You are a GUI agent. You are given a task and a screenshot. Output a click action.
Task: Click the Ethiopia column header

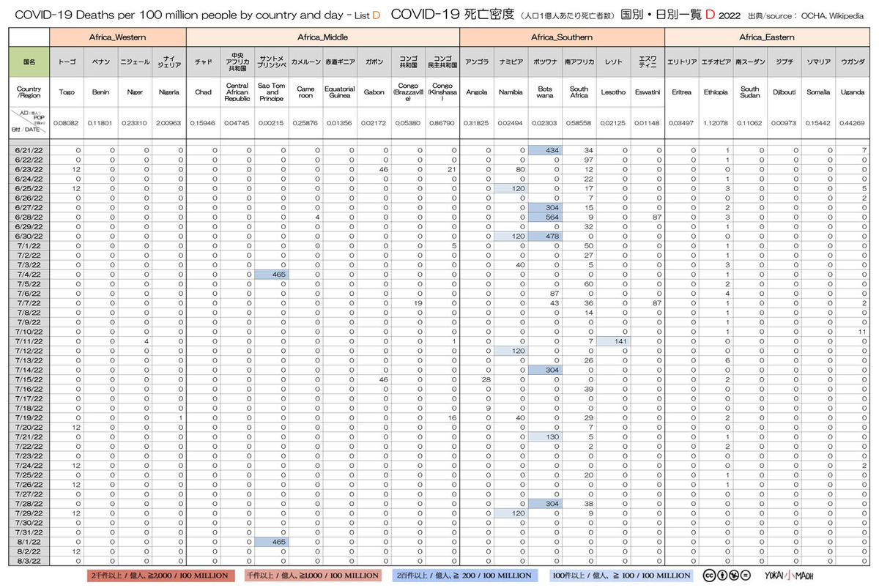pyautogui.click(x=716, y=92)
